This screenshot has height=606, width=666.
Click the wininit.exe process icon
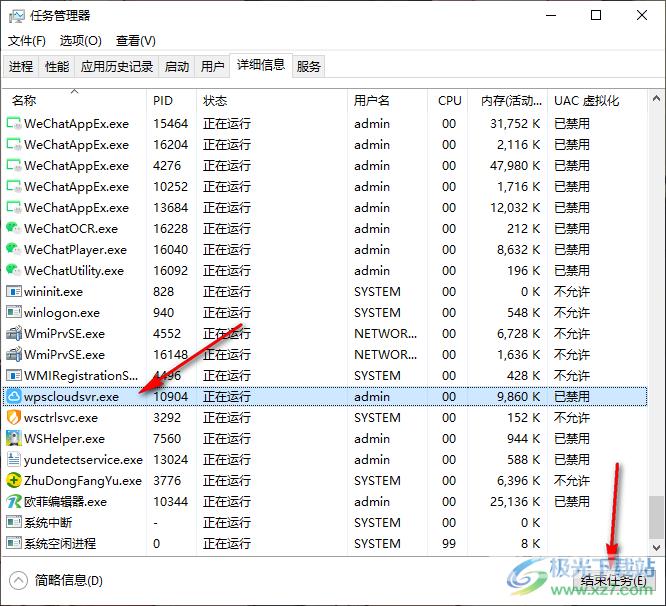[14, 292]
